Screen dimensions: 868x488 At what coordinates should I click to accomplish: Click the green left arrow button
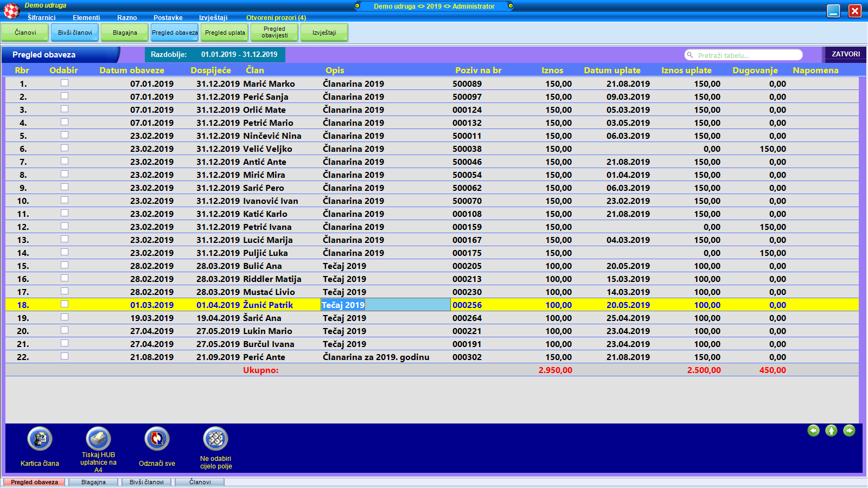coord(813,431)
